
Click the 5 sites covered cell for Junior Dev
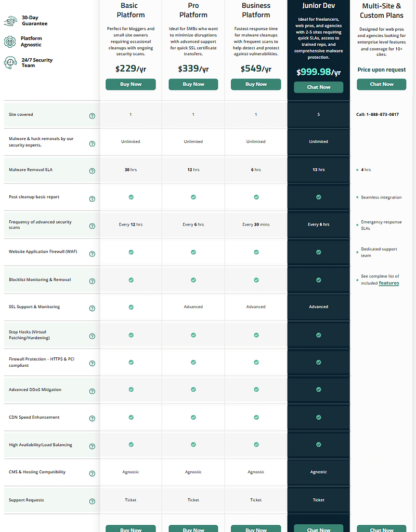pyautogui.click(x=319, y=114)
